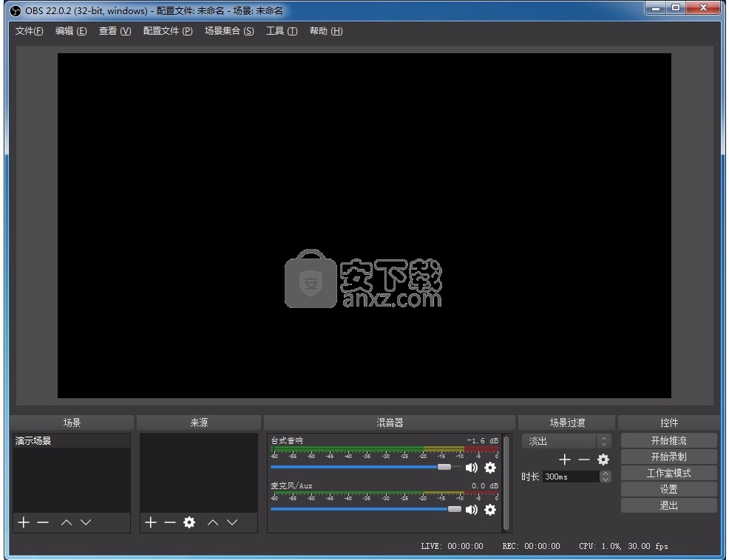Click REC: 00:00:00 status text
The width and height of the screenshot is (729, 560).
click(x=531, y=546)
